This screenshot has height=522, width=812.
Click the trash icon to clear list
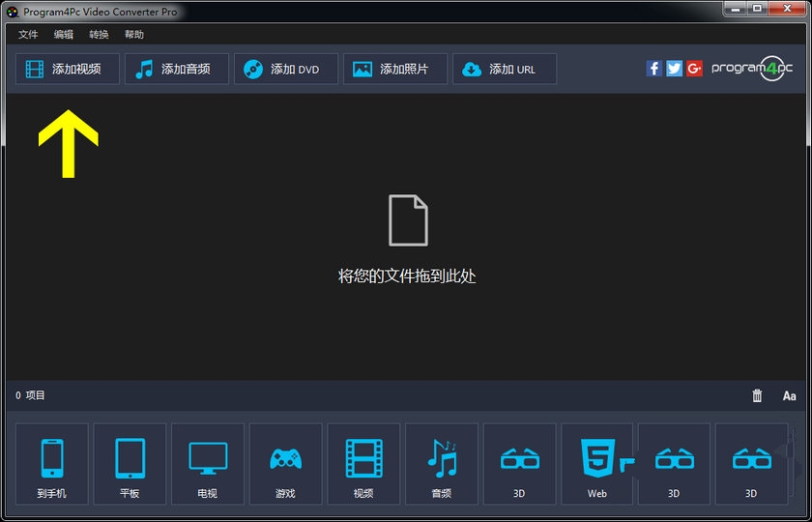(757, 395)
